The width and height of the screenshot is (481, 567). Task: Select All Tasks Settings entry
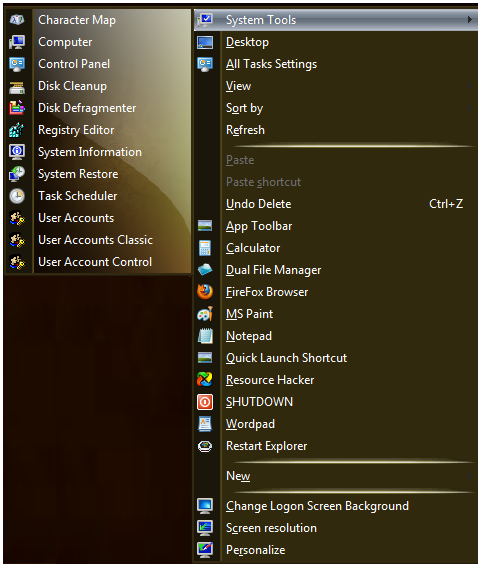tap(336, 64)
